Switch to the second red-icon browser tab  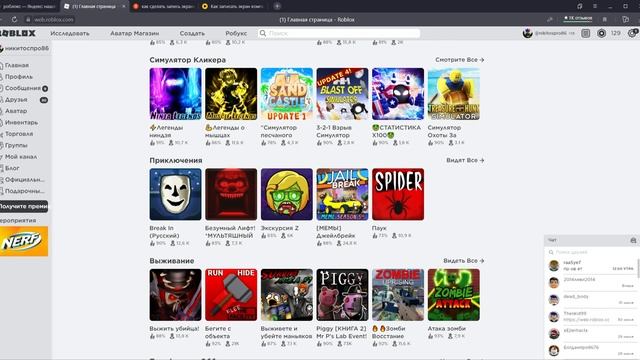point(163,6)
